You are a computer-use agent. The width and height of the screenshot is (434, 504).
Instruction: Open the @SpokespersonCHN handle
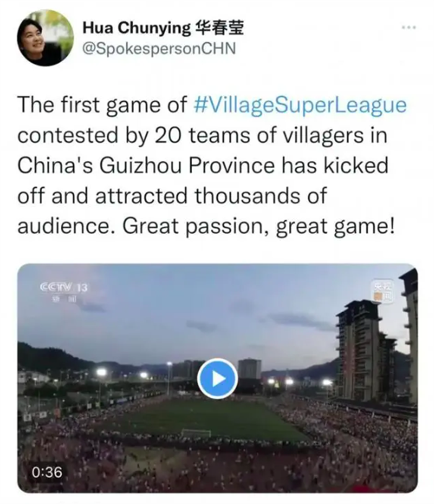[x=159, y=48]
